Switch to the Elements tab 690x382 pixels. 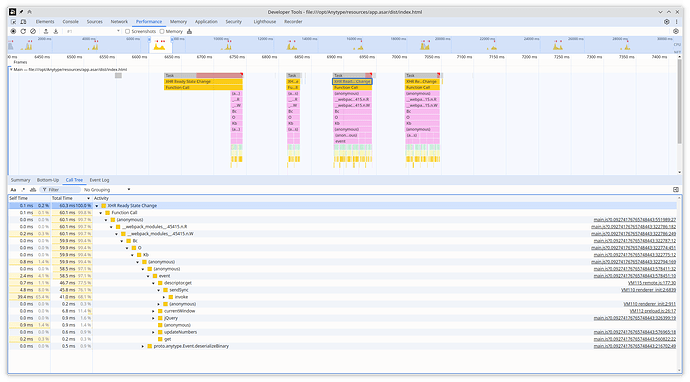45,22
